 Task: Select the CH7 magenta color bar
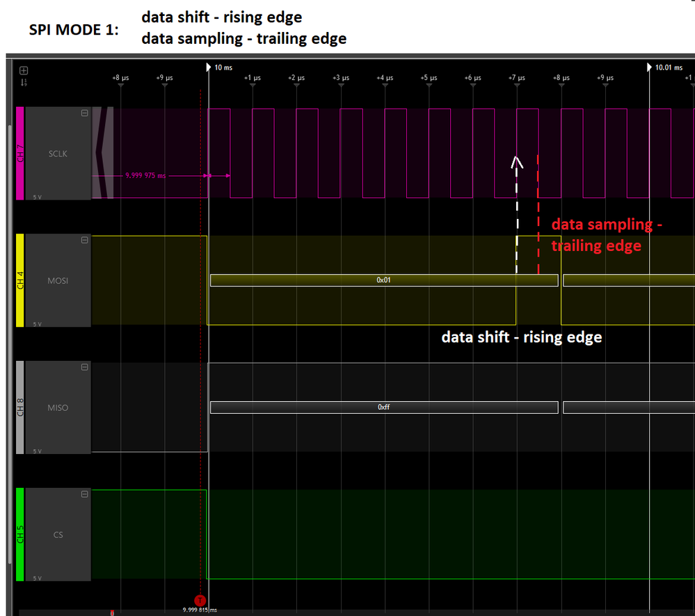19,153
